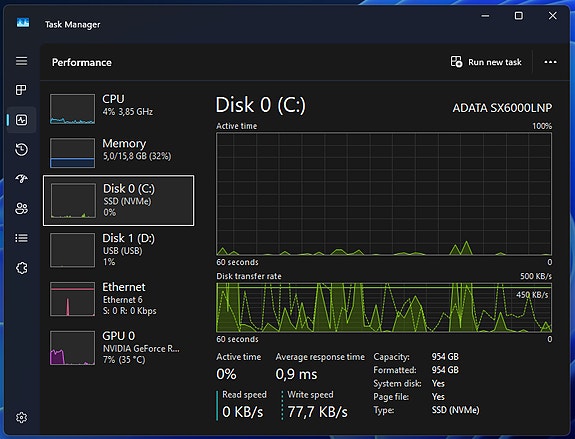Open the App history icon

pyautogui.click(x=21, y=150)
